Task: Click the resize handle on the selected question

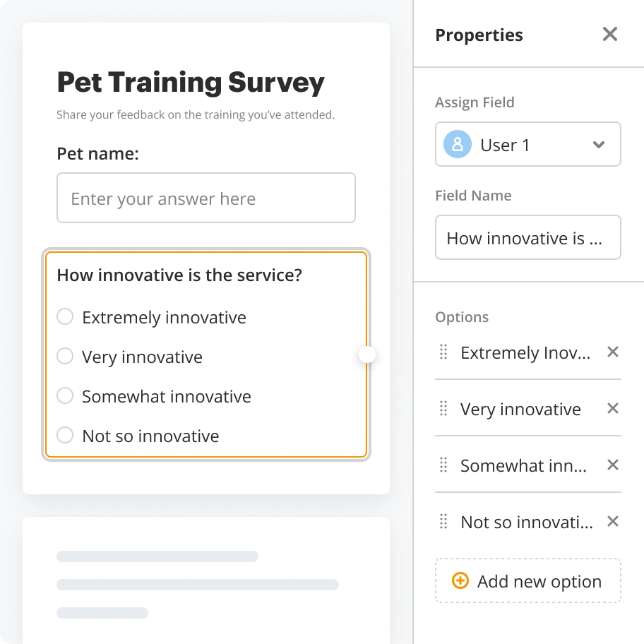Action: [366, 354]
